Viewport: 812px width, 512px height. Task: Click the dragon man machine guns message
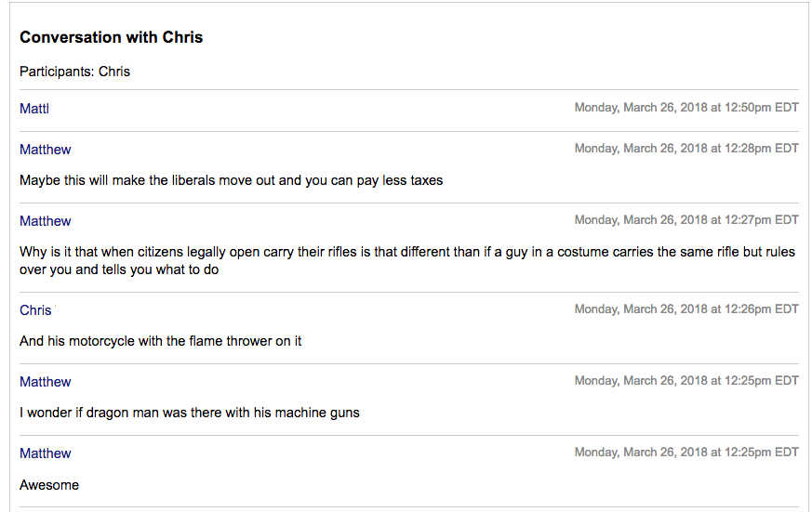coord(190,413)
